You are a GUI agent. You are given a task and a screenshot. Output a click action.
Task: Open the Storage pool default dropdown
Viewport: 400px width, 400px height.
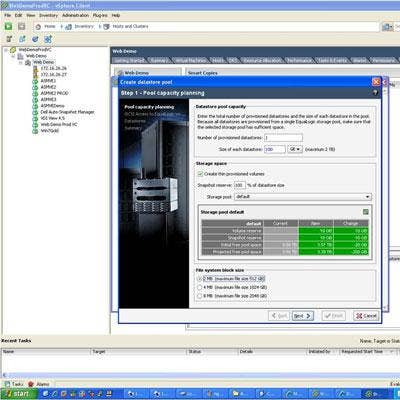(x=303, y=197)
